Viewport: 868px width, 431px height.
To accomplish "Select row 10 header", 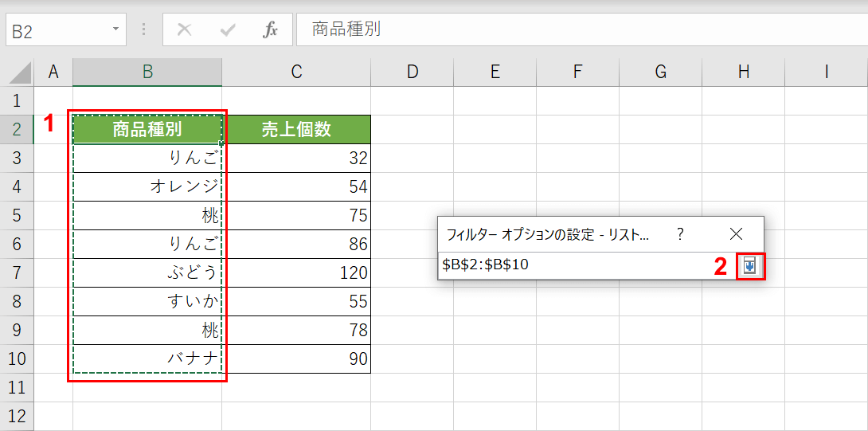I will 17,359.
